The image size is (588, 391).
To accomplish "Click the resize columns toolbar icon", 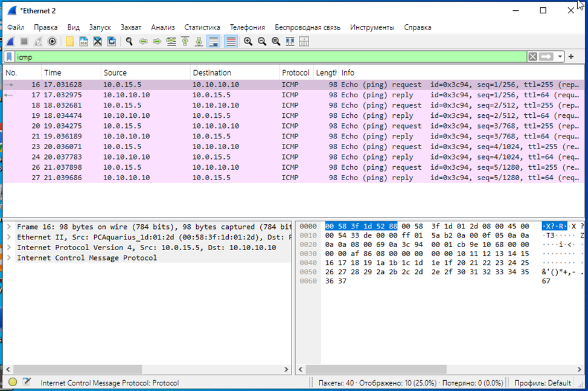I will [290, 42].
